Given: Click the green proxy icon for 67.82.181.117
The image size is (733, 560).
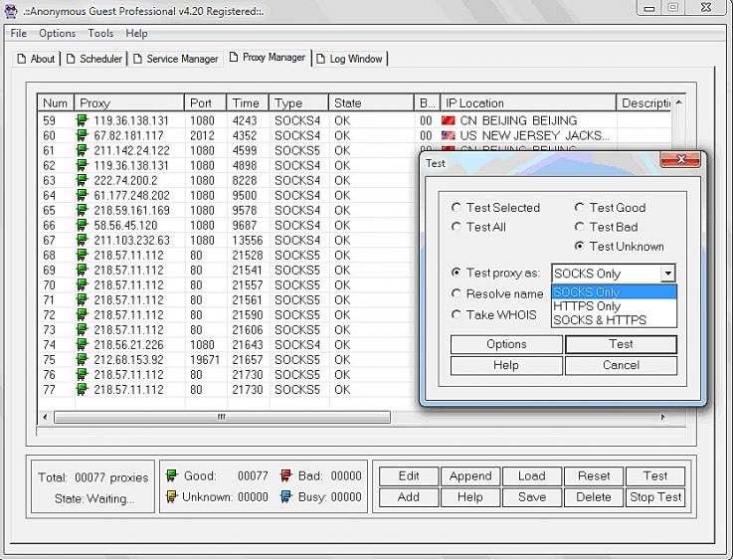Looking at the screenshot, I should 82,135.
